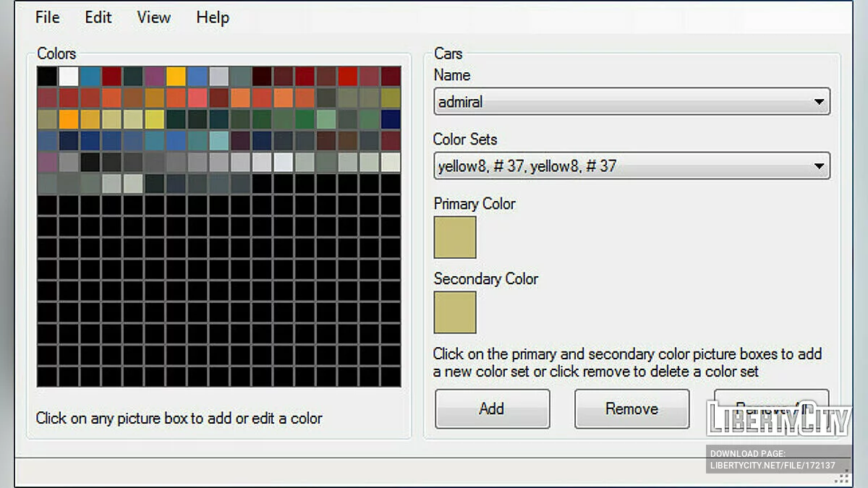Open the Edit menu
Viewport: 868px width, 488px height.
pyautogui.click(x=98, y=17)
